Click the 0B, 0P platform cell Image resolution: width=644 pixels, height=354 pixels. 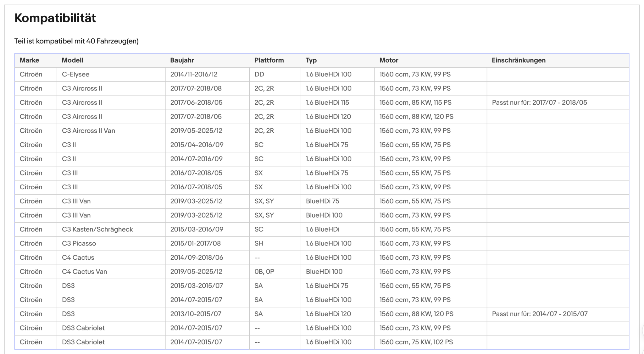(275, 272)
